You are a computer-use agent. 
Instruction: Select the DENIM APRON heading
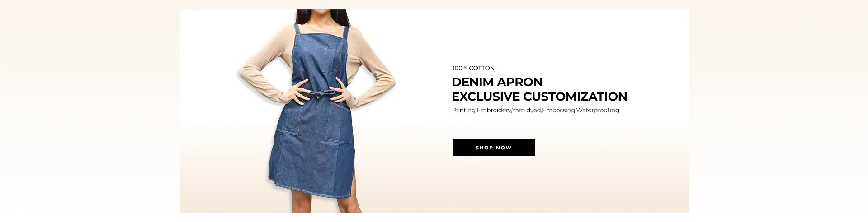coord(497,82)
